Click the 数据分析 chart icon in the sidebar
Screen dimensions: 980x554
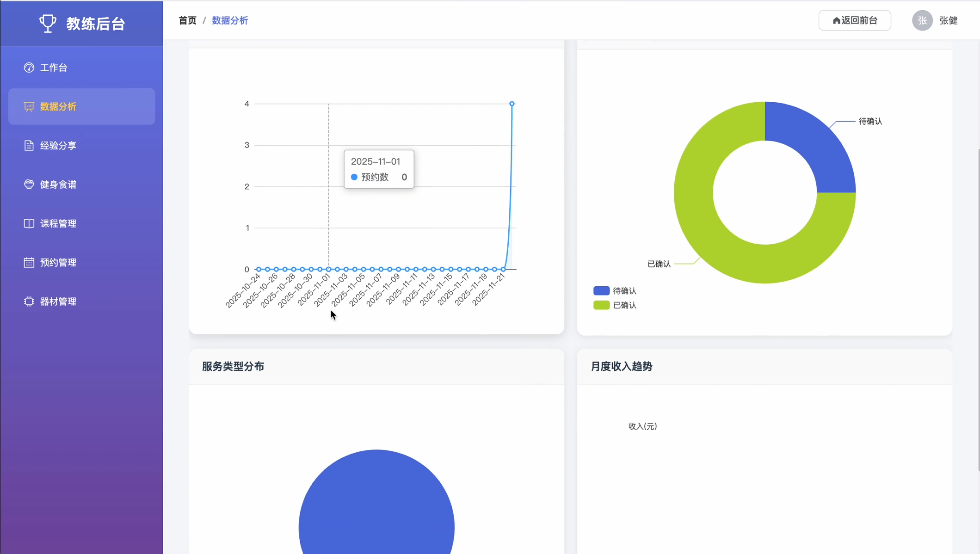point(29,107)
